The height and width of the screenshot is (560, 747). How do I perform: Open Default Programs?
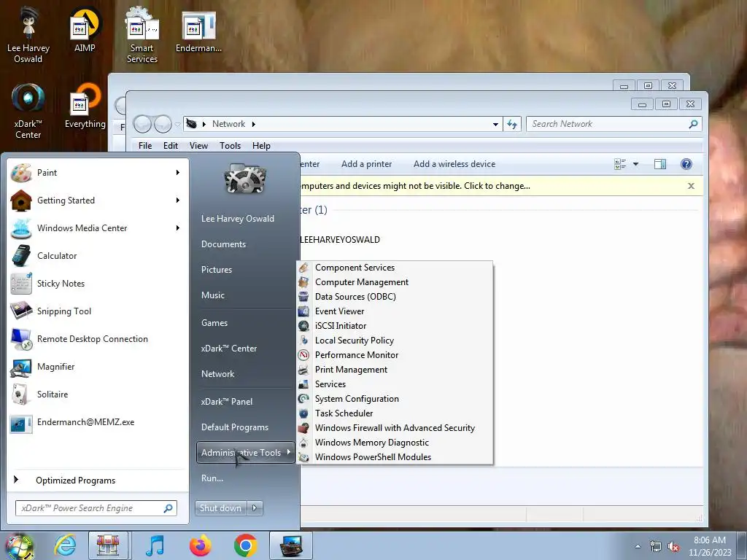[x=235, y=427]
